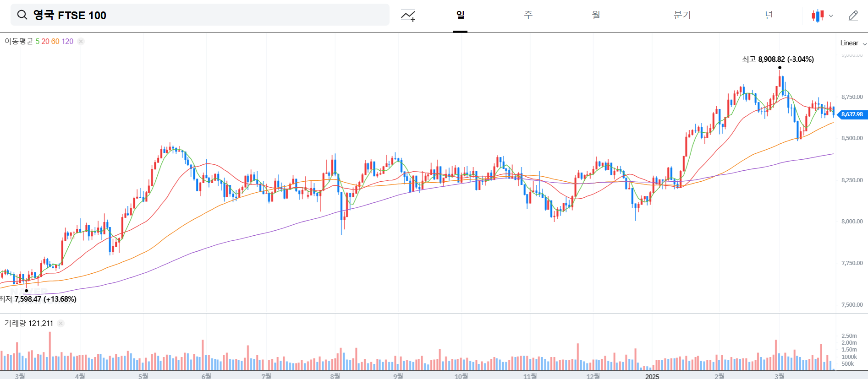Select the 120-day moving average label

click(x=67, y=41)
